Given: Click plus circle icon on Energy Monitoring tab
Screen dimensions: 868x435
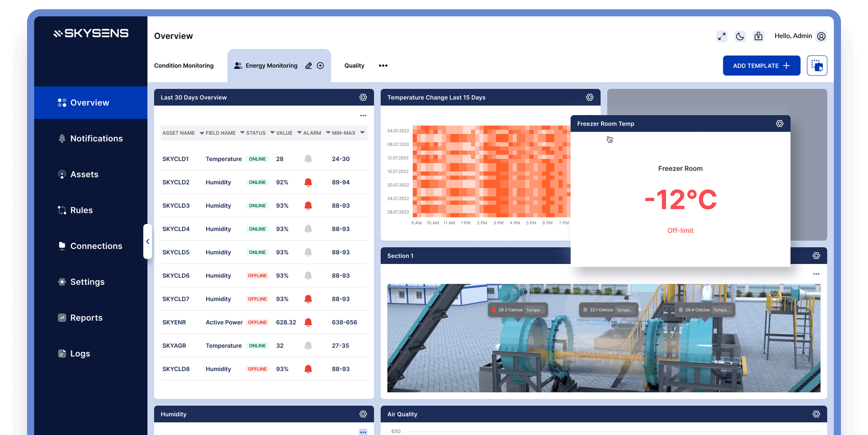Looking at the screenshot, I should pos(320,66).
